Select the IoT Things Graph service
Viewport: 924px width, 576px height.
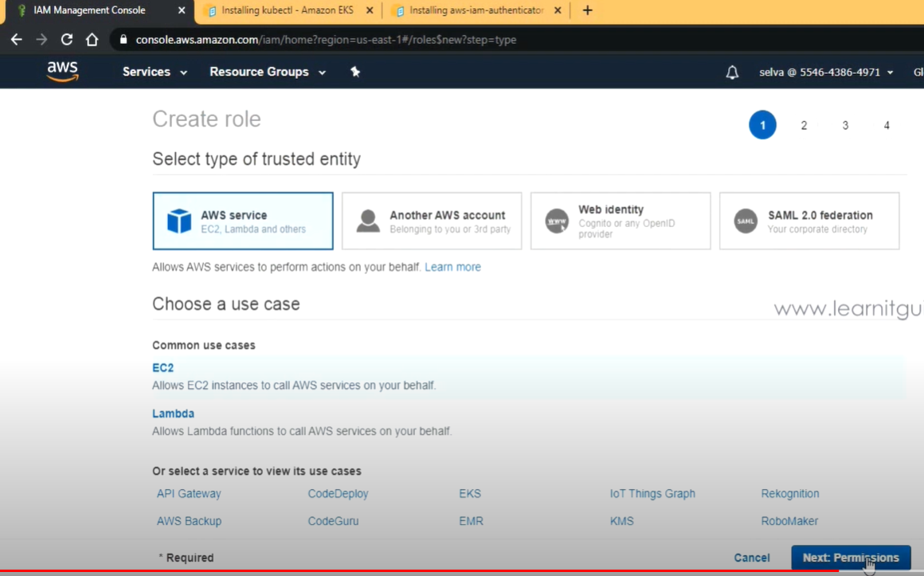pyautogui.click(x=652, y=493)
